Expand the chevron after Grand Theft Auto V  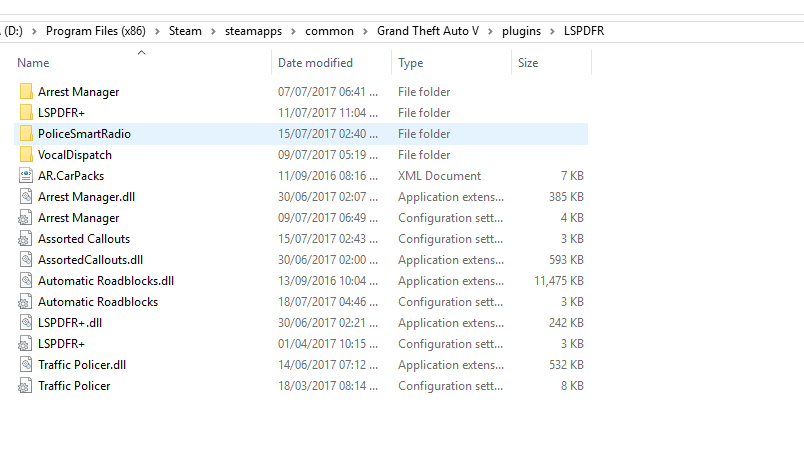[x=491, y=31]
